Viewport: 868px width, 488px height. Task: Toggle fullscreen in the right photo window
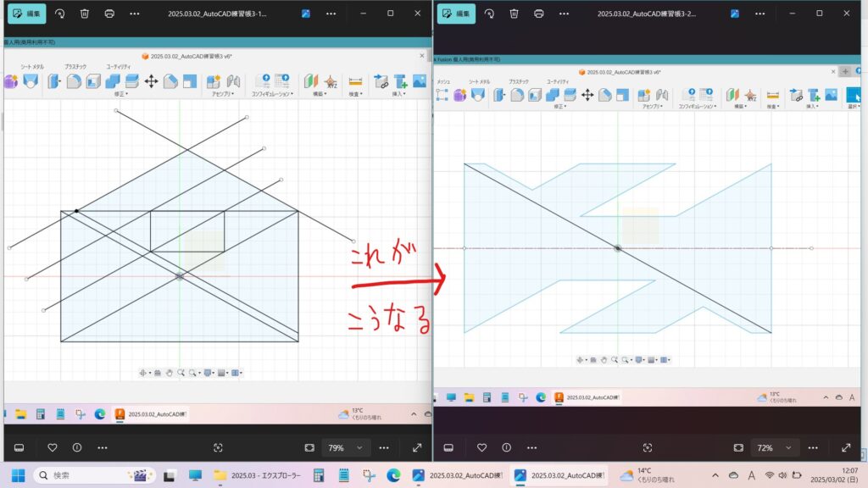[846, 447]
